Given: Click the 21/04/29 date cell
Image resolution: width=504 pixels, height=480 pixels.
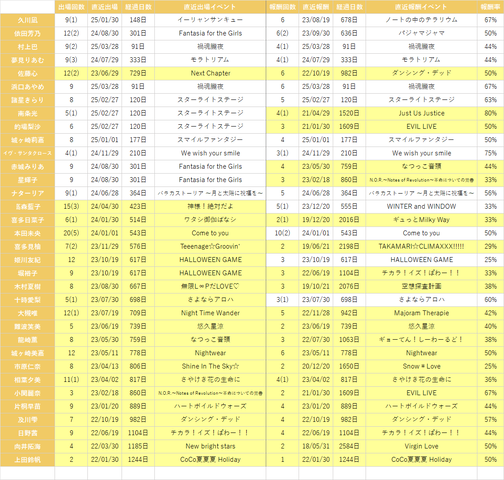Looking at the screenshot, I should (316, 113).
